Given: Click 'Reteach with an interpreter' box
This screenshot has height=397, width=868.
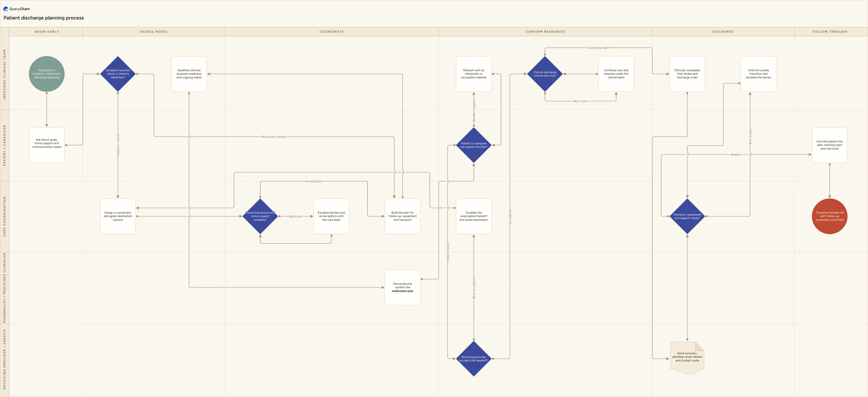Looking at the screenshot, I should (474, 74).
